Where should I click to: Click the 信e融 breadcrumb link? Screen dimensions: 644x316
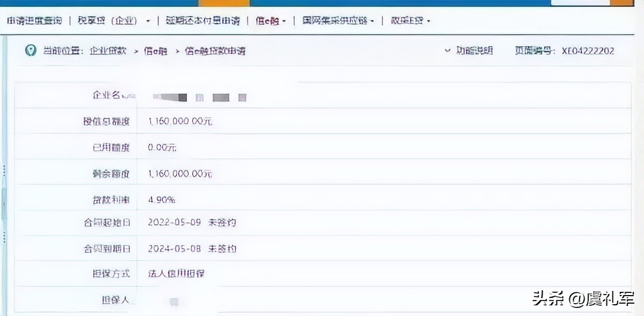pos(156,52)
